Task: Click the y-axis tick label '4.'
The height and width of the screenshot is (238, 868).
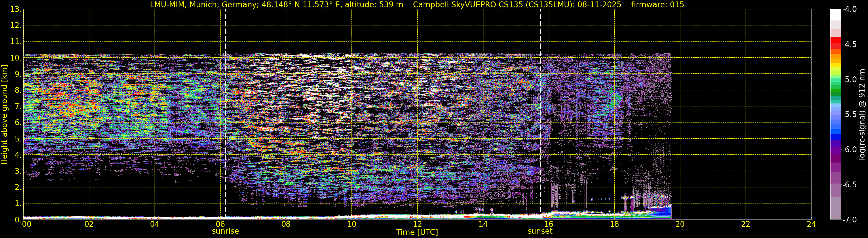Action: (18, 155)
